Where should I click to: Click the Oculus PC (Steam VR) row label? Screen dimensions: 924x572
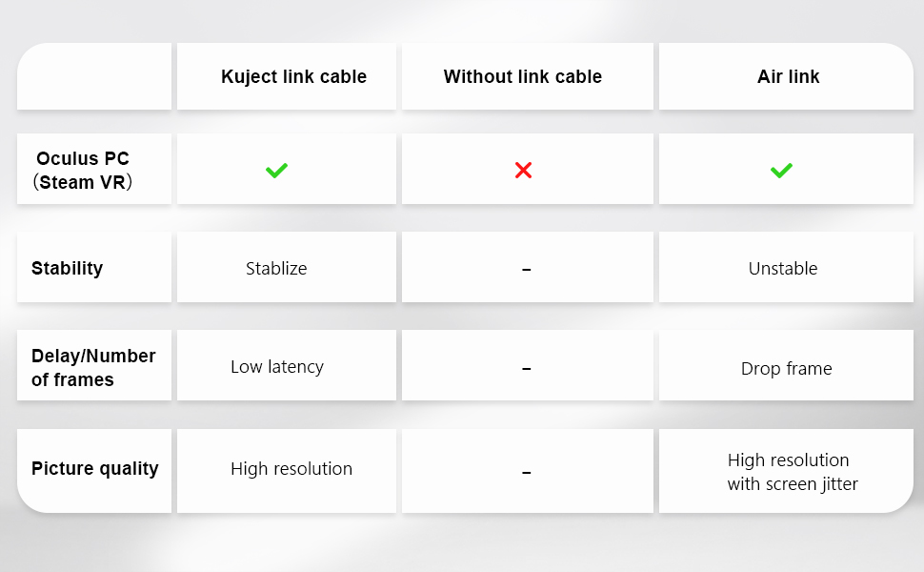pos(82,171)
